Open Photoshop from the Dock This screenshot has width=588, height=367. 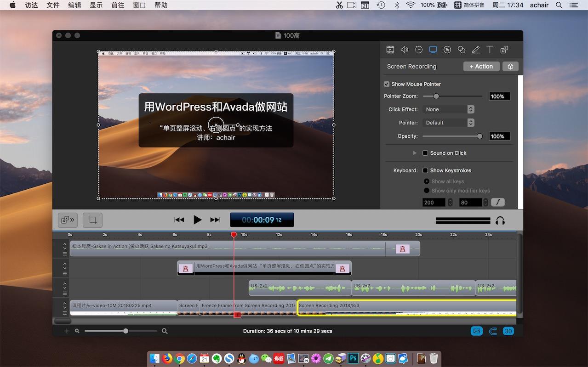coord(353,358)
